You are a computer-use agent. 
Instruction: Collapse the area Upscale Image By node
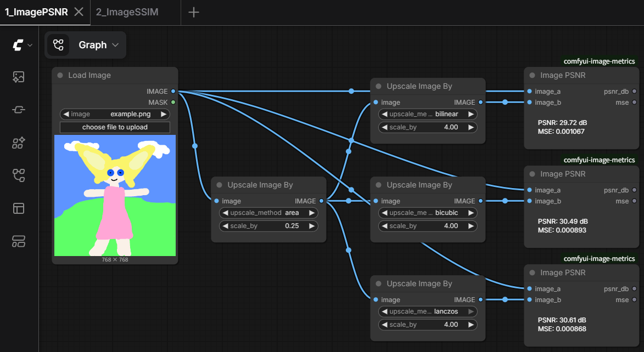click(x=219, y=185)
